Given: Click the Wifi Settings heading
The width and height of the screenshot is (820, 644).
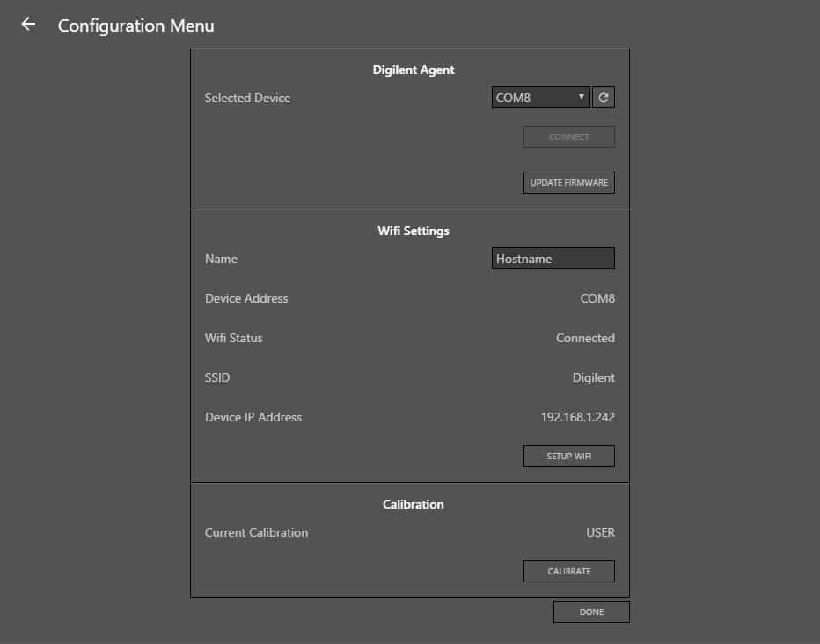Looking at the screenshot, I should coord(414,231).
